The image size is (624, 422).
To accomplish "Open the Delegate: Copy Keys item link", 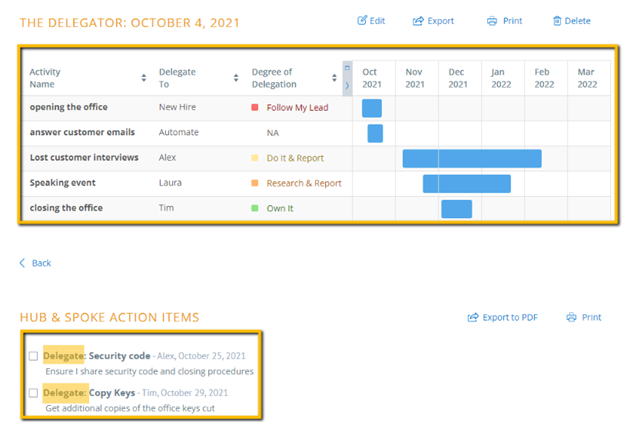I will coord(89,393).
